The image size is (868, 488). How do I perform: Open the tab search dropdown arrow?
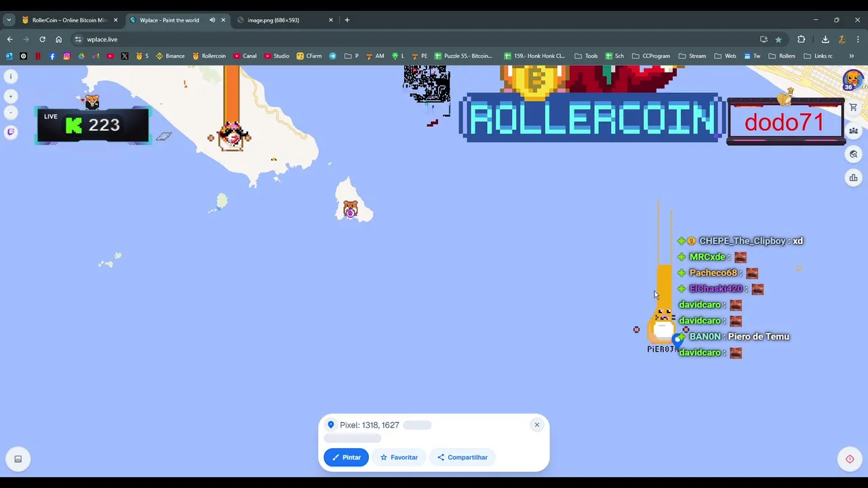pyautogui.click(x=9, y=20)
